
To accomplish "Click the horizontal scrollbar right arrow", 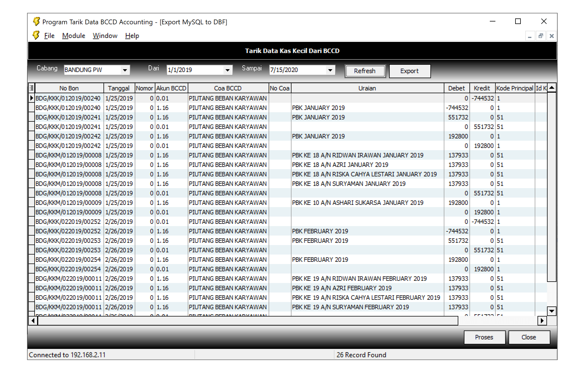I will [x=542, y=321].
